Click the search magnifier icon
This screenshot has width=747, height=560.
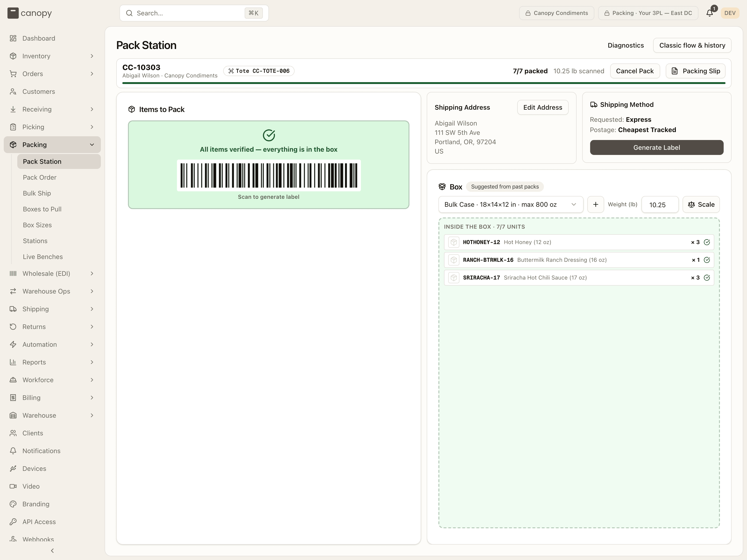tap(129, 13)
